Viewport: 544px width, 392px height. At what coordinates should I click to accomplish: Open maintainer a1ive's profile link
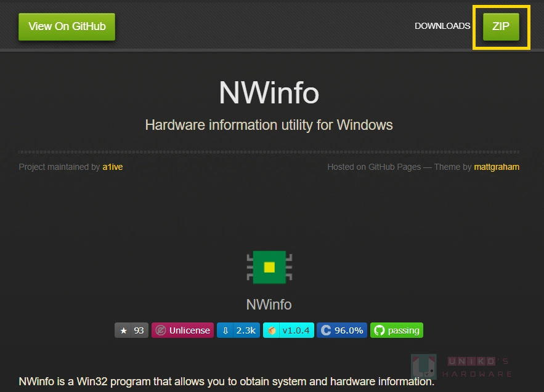[112, 167]
